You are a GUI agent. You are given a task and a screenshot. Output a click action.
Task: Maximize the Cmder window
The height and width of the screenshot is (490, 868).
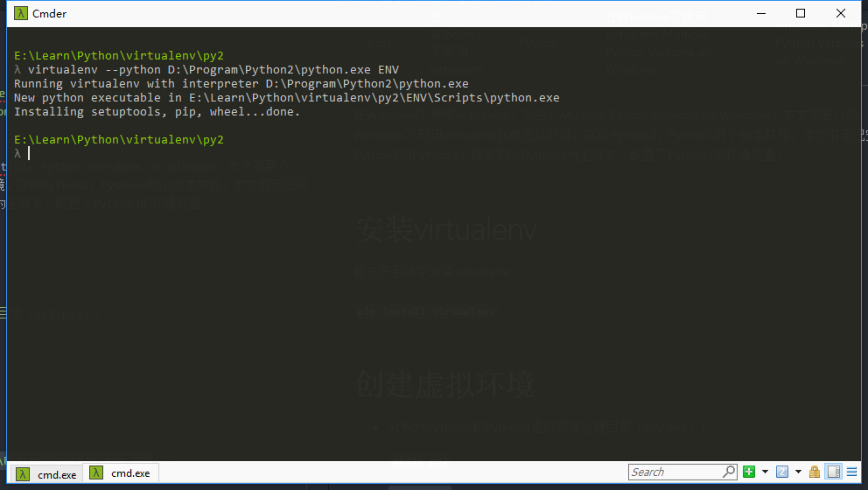coord(801,13)
